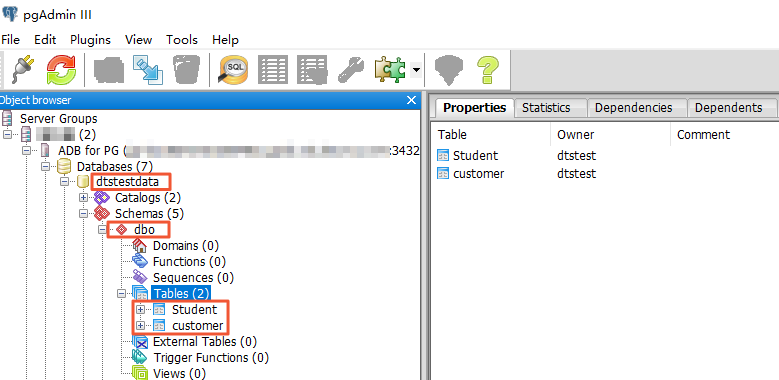Click the dtstest owner of Student
The image size is (779, 380).
[x=576, y=155]
